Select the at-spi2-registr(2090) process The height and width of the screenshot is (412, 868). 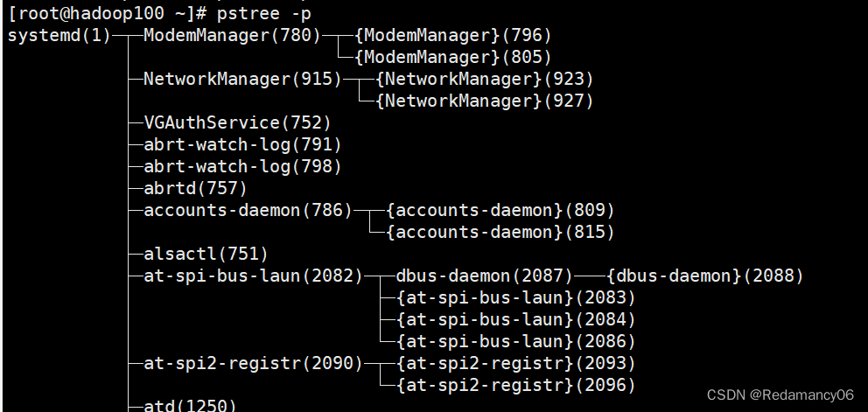coord(253,363)
